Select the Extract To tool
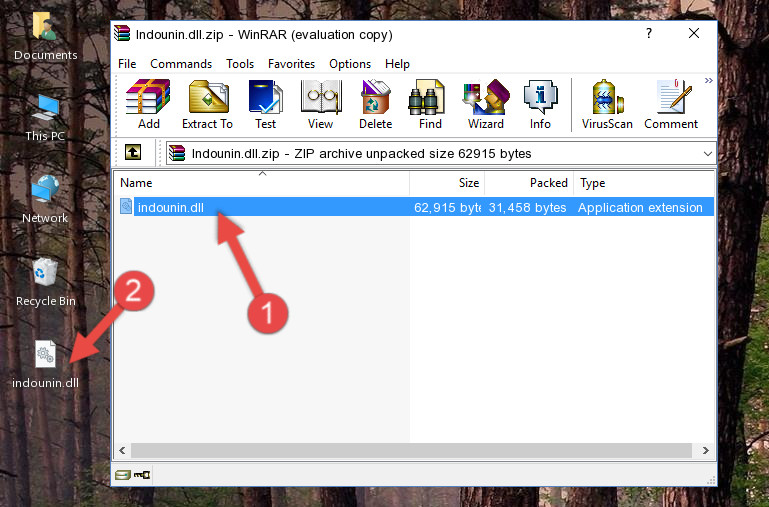 coord(207,104)
